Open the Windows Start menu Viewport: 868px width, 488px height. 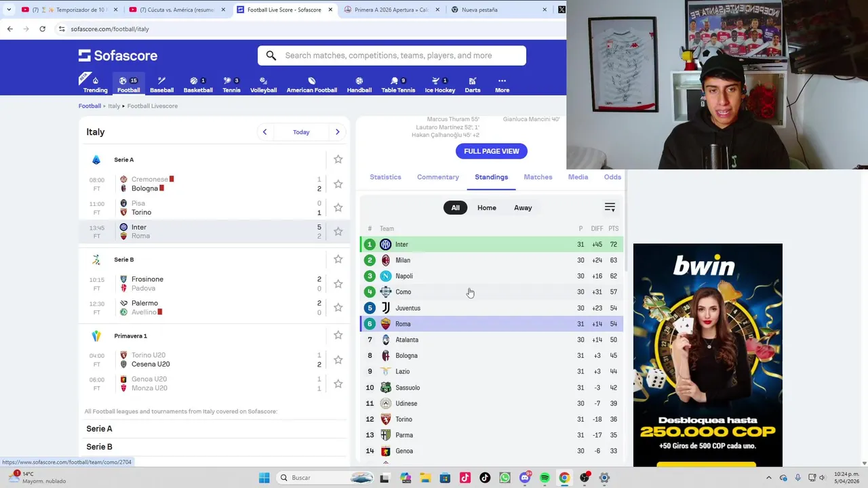click(x=264, y=478)
